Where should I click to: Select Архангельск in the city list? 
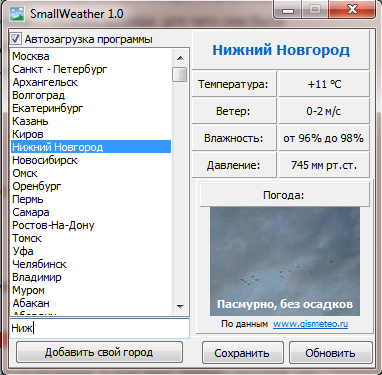[91, 82]
